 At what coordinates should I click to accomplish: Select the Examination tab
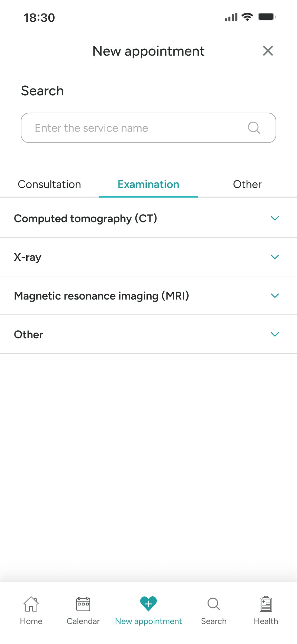tap(148, 184)
